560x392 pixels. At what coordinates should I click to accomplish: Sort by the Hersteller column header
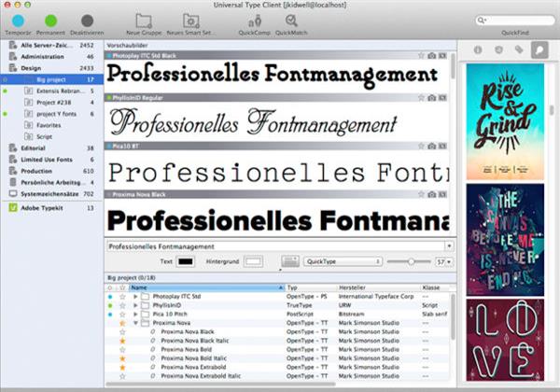coord(378,287)
